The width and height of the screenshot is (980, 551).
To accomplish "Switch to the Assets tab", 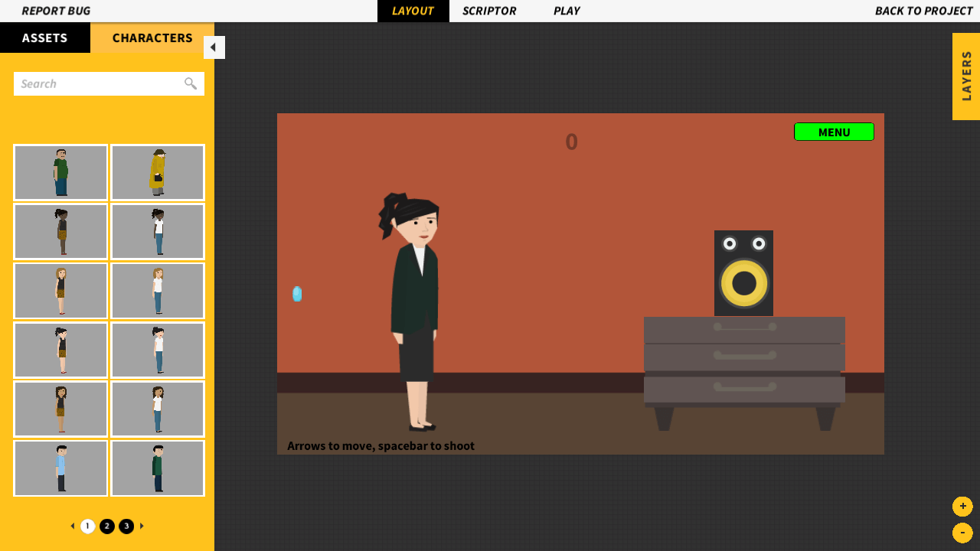I will pyautogui.click(x=45, y=37).
